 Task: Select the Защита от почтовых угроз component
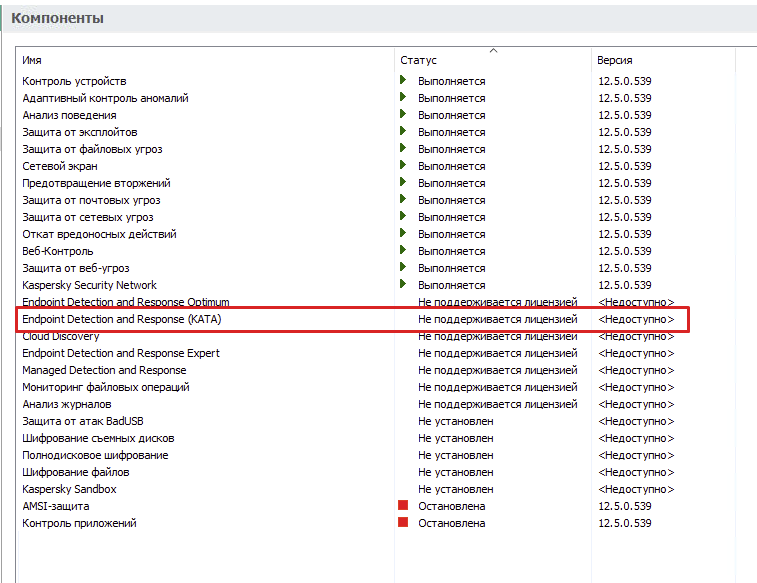pyautogui.click(x=91, y=200)
